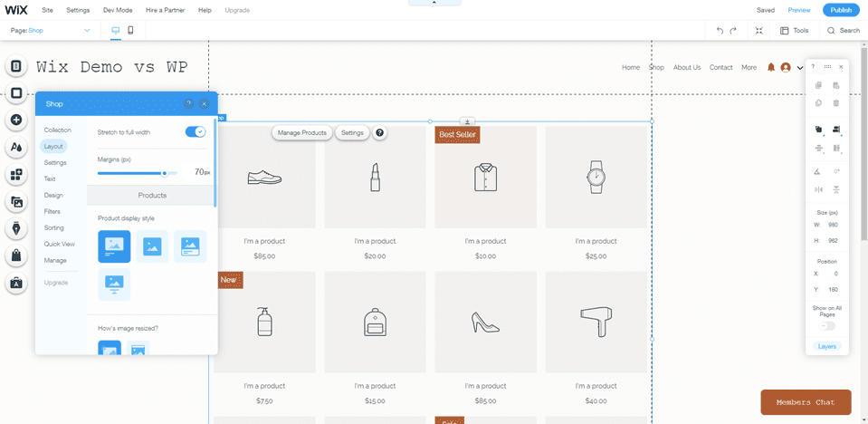Image resolution: width=868 pixels, height=424 pixels.
Task: Select second product display style option
Action: (x=152, y=246)
